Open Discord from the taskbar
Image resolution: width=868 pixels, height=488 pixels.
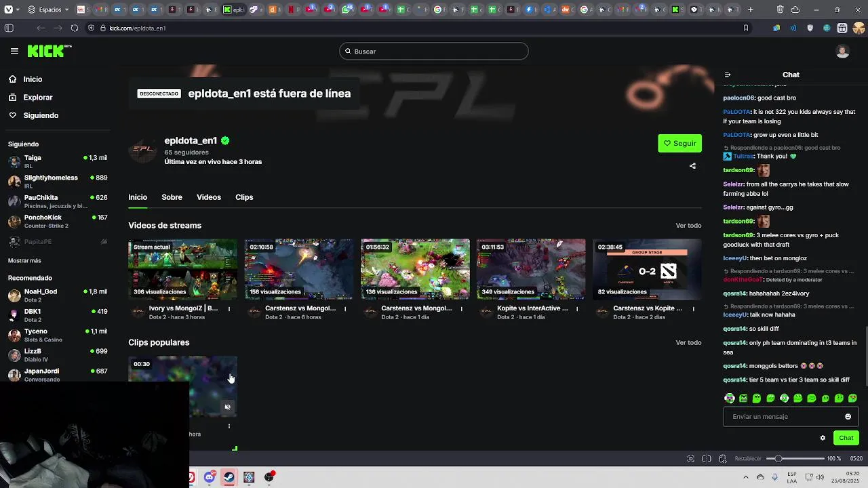210,477
